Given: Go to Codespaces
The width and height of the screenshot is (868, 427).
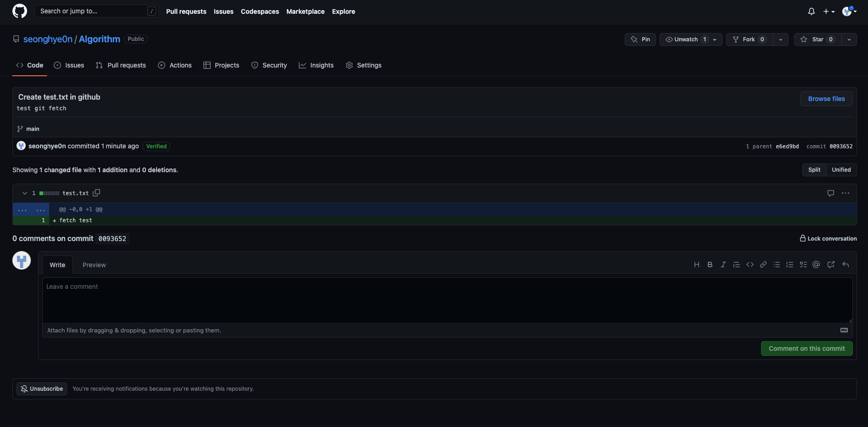Looking at the screenshot, I should [x=260, y=11].
